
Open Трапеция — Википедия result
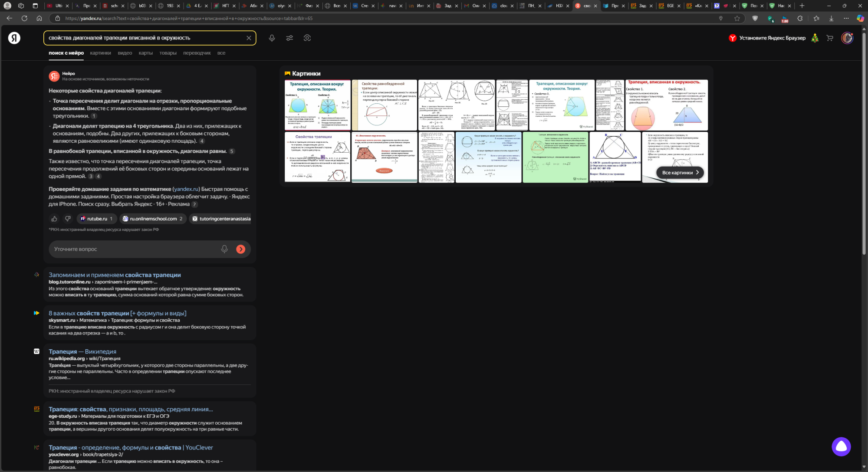pyautogui.click(x=82, y=351)
